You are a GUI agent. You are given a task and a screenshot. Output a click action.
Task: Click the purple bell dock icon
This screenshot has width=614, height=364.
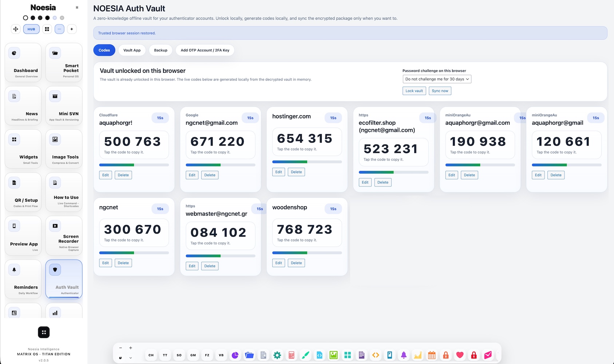click(404, 355)
